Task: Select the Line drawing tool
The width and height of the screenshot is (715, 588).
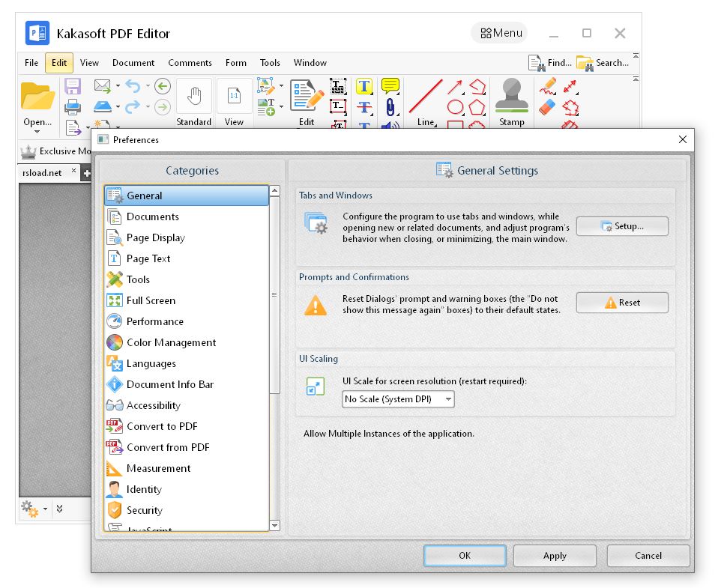Action: [424, 96]
